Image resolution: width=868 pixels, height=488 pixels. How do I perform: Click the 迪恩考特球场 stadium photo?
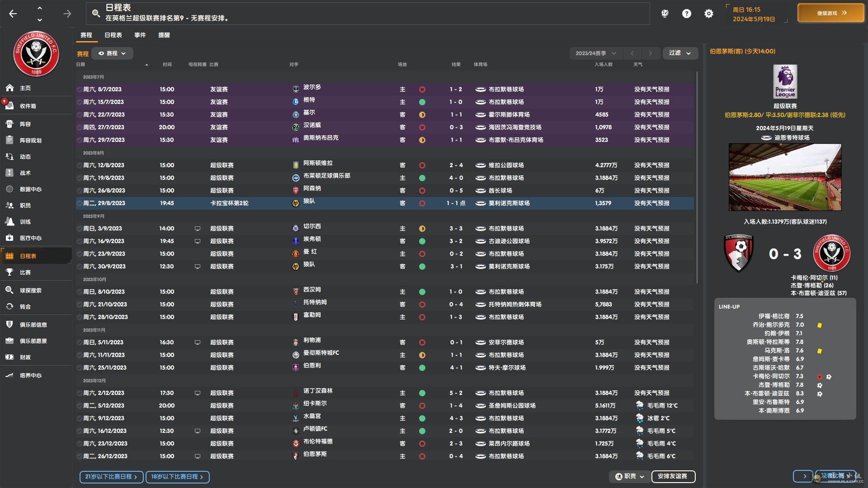[x=785, y=177]
